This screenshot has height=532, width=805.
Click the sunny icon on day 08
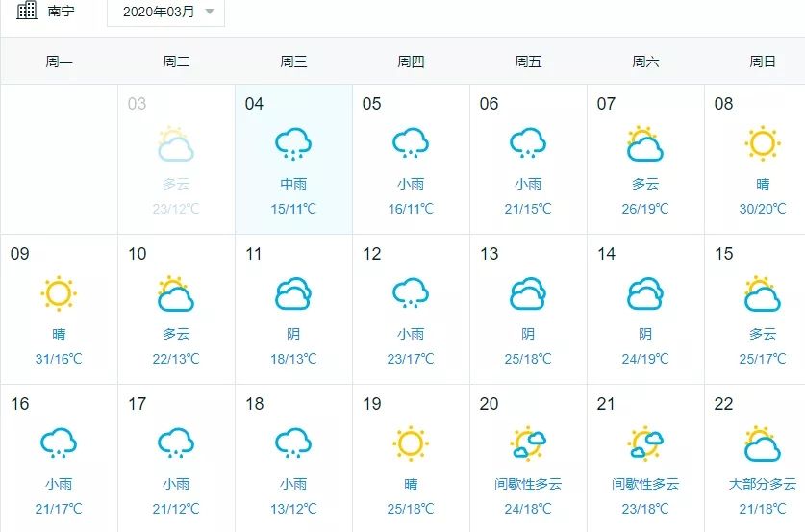(x=763, y=143)
